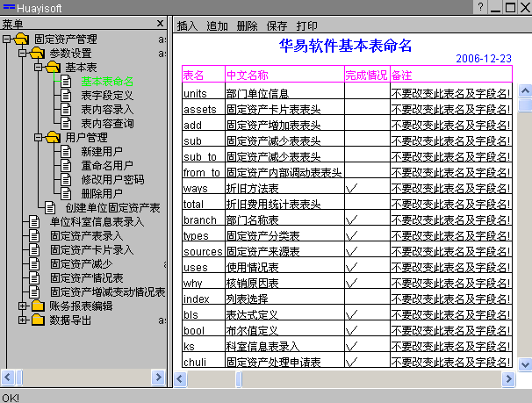Click the menu panel's scroll left arrow

8,377
